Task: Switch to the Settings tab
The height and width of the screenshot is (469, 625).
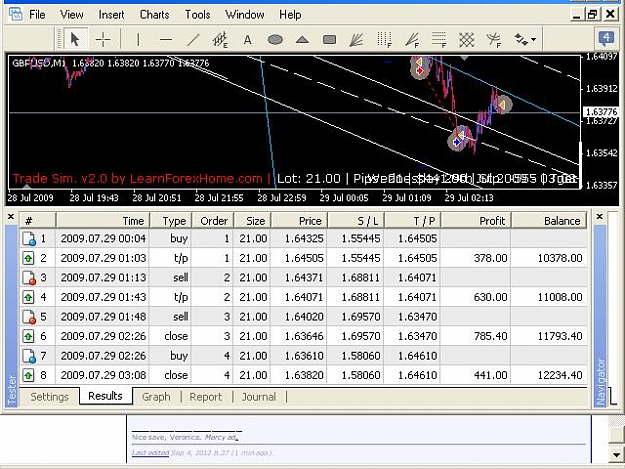Action: click(49, 397)
